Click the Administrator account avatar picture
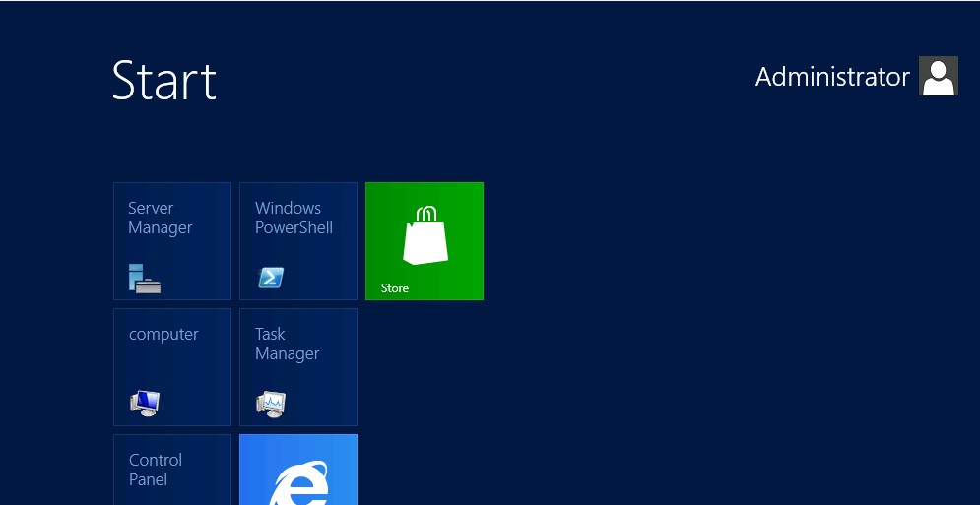 point(938,76)
